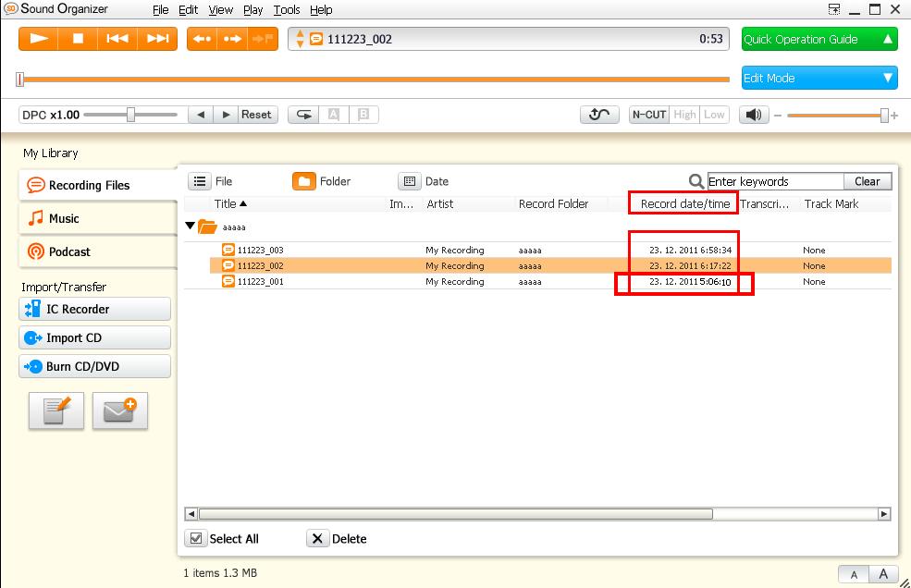Image resolution: width=911 pixels, height=588 pixels.
Task: Toggle the repeat playback icon
Action: click(x=304, y=115)
